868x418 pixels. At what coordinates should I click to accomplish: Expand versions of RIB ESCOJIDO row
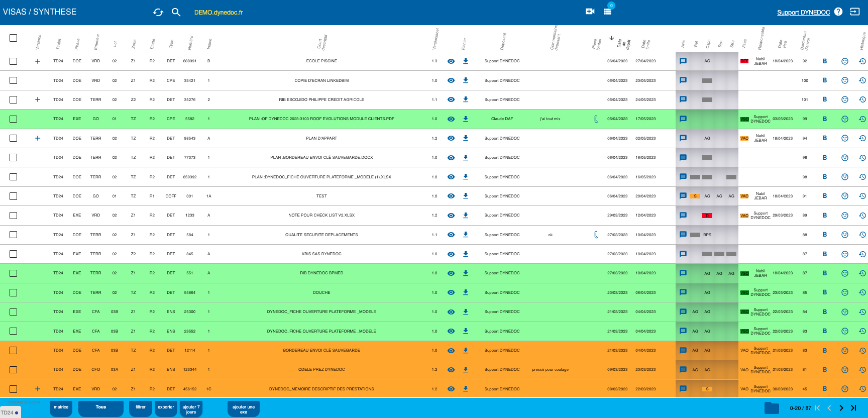click(x=38, y=99)
